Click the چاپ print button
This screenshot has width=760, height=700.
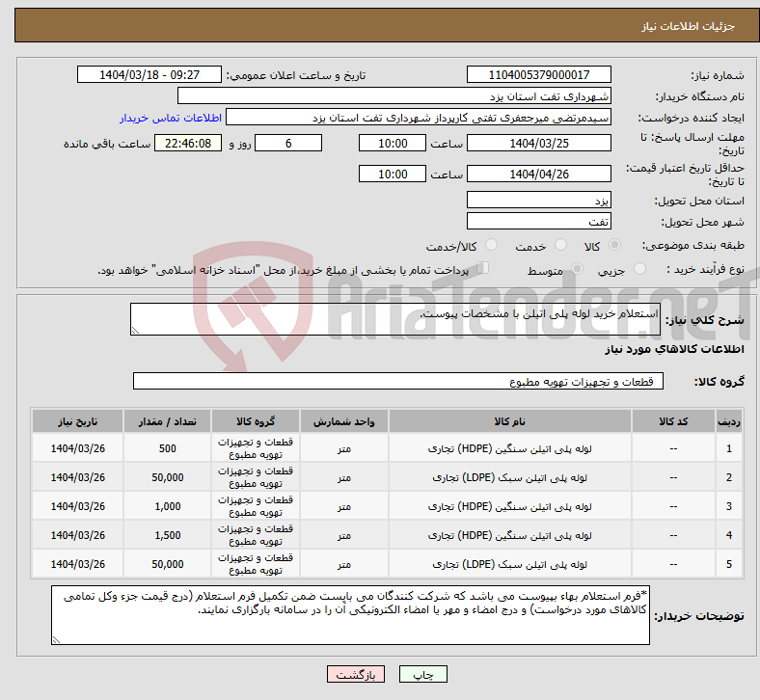click(423, 674)
